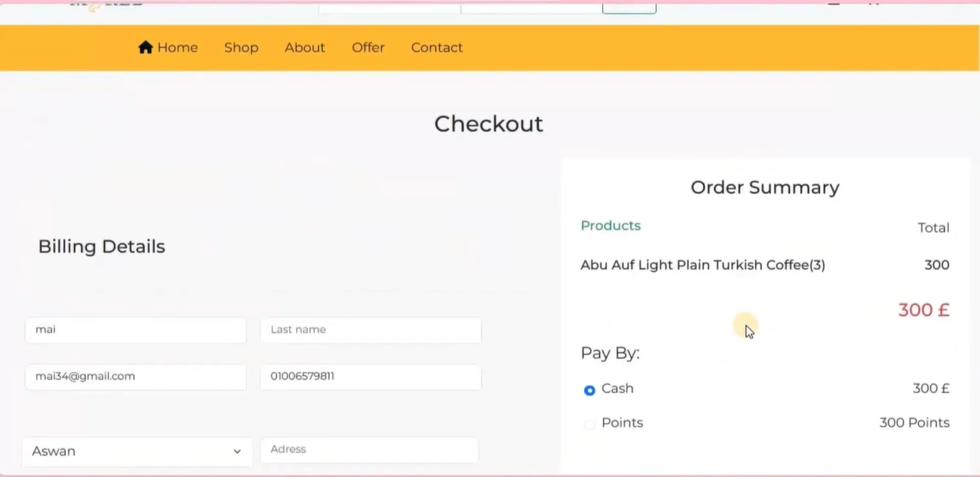The image size is (980, 477).
Task: Focus the Last name input field
Action: coord(370,330)
